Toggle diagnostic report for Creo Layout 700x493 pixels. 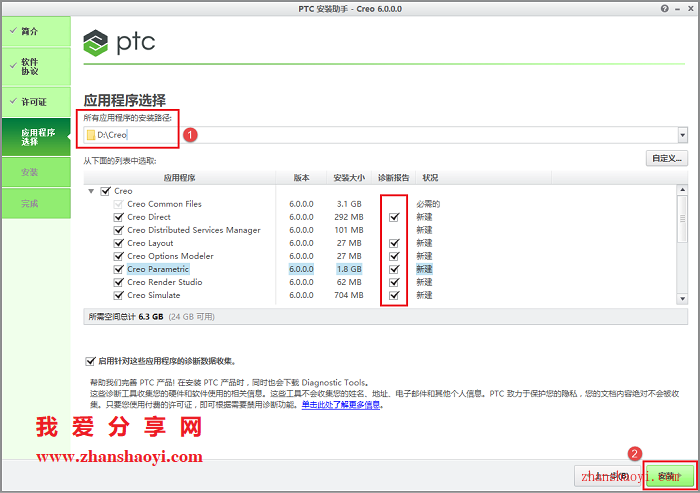(394, 243)
